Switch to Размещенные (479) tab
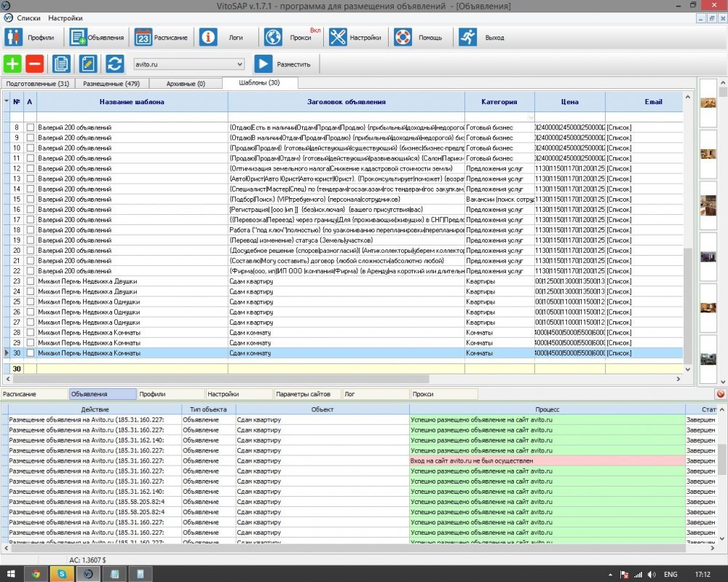Image resolution: width=728 pixels, height=582 pixels. pyautogui.click(x=111, y=84)
